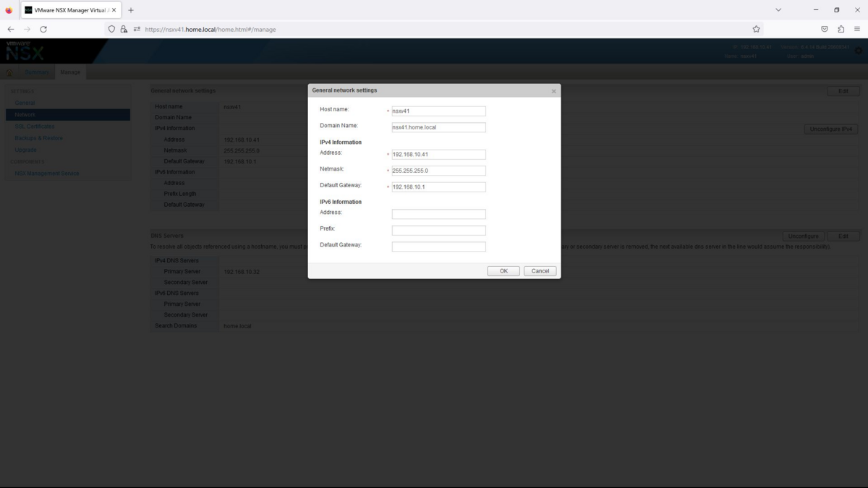Click the Version 6.4.14 build text
Image resolution: width=868 pixels, height=488 pixels.
click(815, 47)
